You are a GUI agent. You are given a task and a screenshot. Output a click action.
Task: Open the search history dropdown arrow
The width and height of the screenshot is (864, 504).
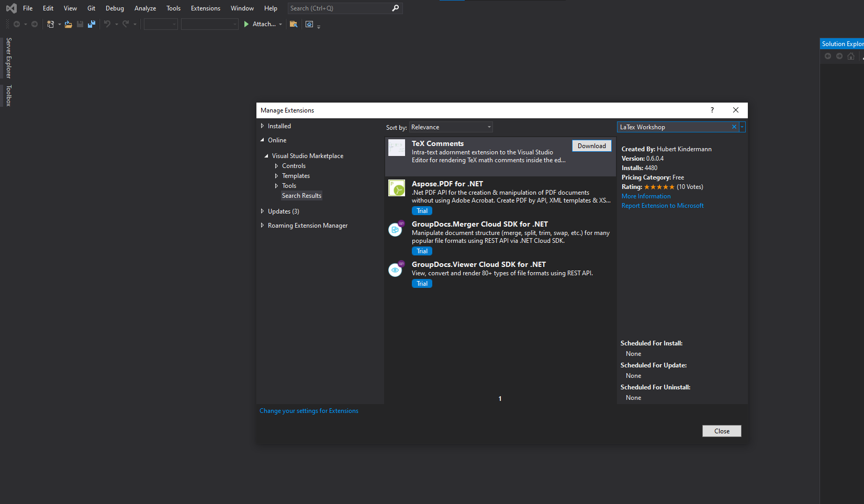tap(742, 127)
